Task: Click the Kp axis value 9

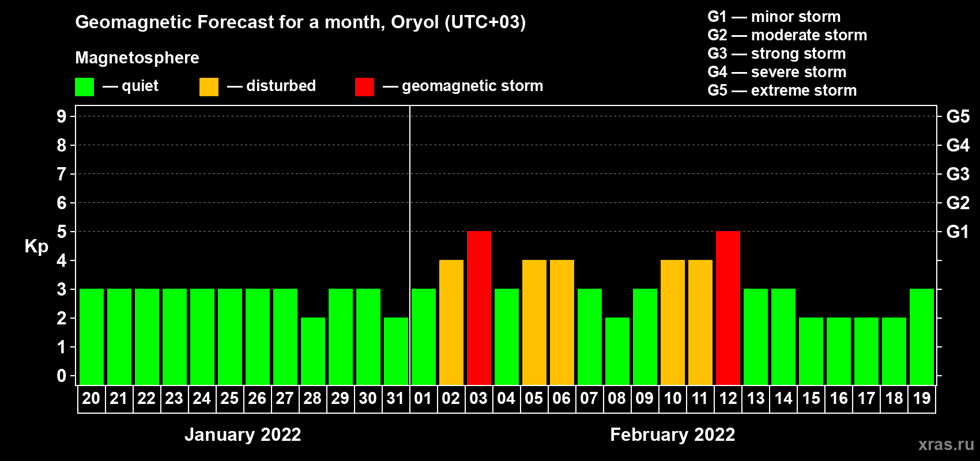Action: (x=62, y=116)
